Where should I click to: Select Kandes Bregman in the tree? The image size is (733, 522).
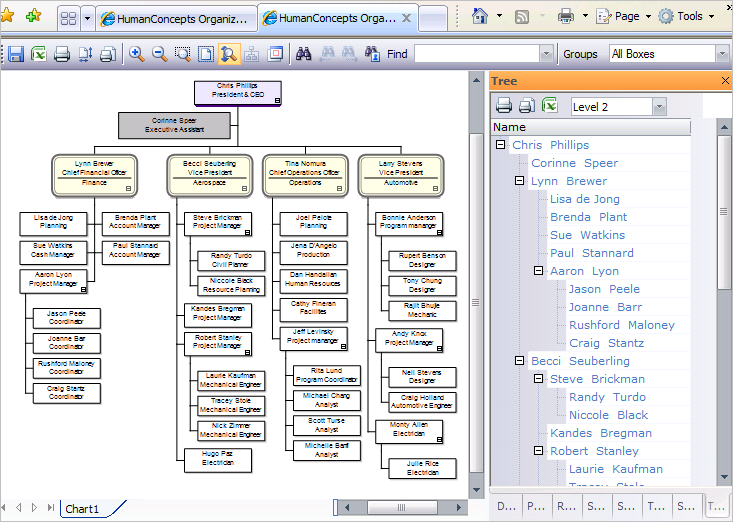(x=601, y=433)
